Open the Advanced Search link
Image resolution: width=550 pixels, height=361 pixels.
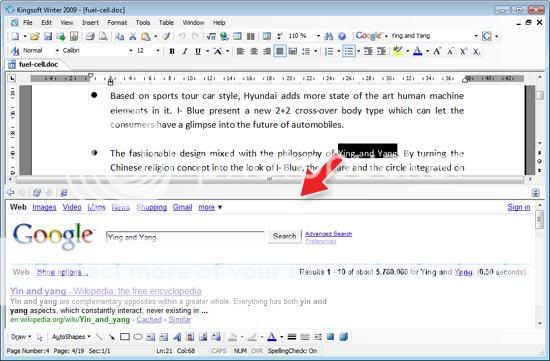328,234
